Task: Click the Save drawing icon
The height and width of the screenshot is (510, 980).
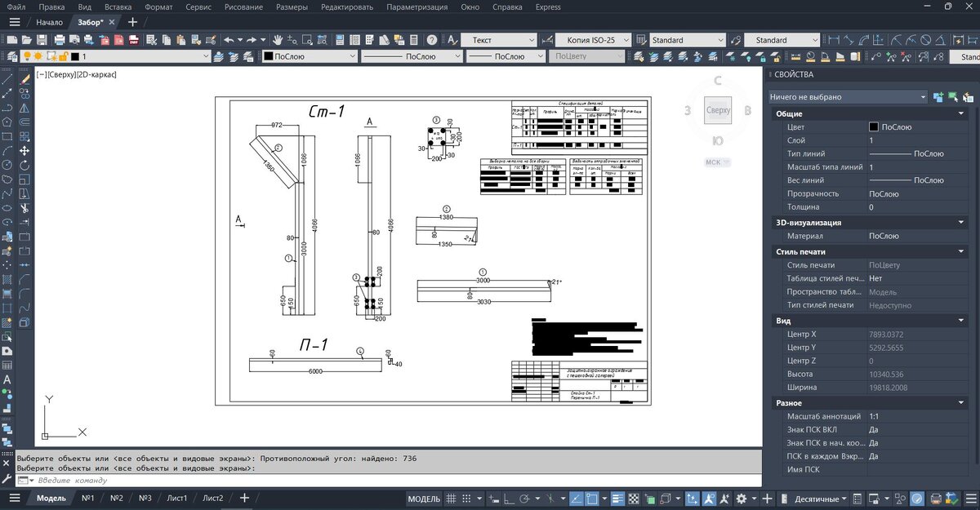Action: click(41, 39)
